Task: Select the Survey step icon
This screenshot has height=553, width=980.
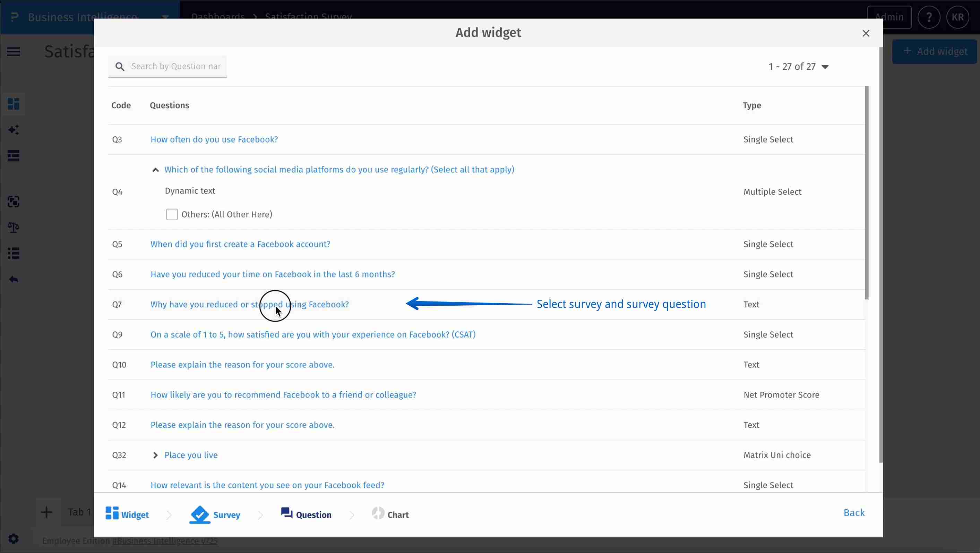Action: [x=199, y=514]
